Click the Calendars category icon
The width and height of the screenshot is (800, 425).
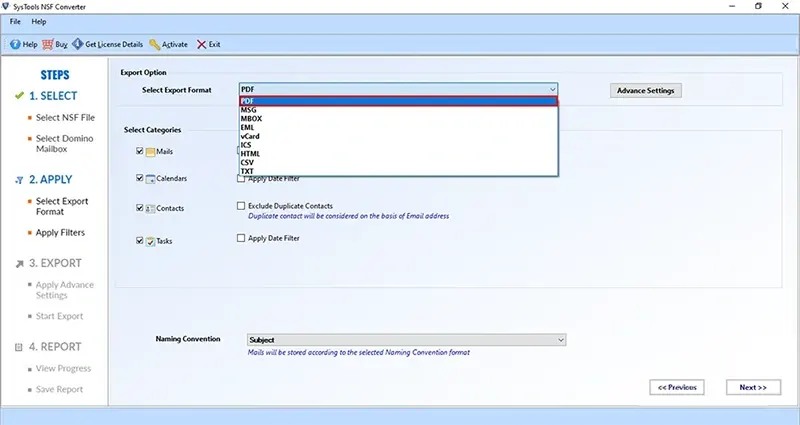150,179
